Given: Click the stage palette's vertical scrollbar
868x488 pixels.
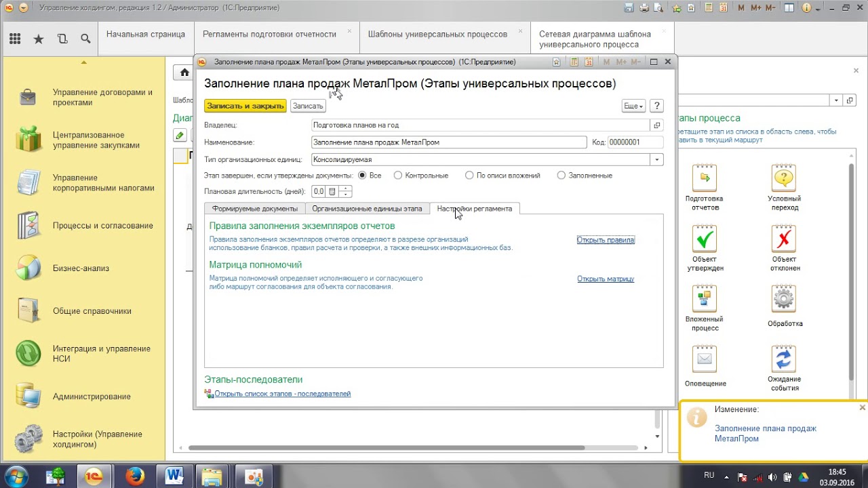Looking at the screenshot, I should [x=852, y=271].
